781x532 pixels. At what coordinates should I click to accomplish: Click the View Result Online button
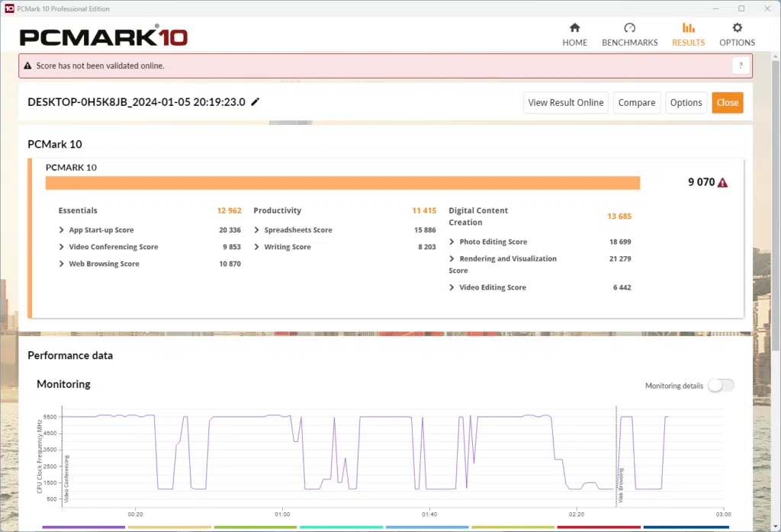(565, 102)
